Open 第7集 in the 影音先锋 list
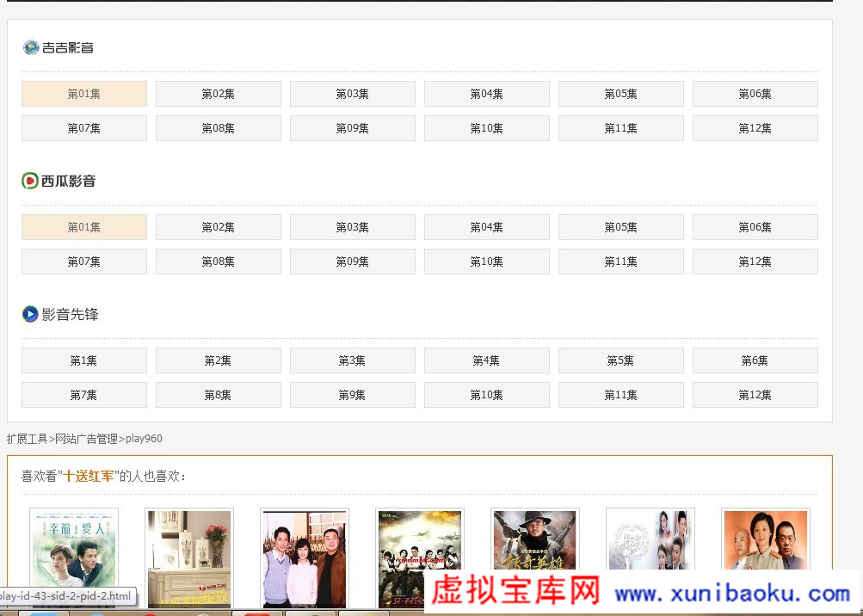 click(x=84, y=395)
